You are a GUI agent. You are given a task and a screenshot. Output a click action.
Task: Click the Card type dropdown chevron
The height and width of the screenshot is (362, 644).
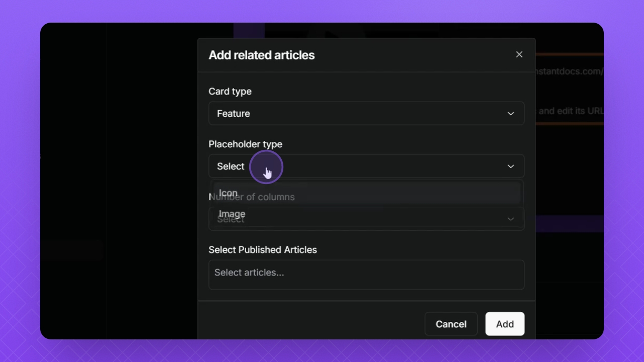click(511, 114)
